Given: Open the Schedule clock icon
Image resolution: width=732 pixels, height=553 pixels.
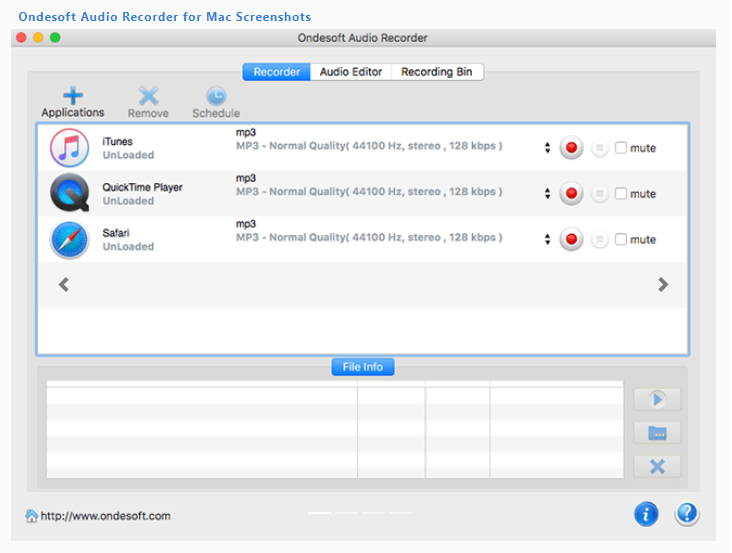Looking at the screenshot, I should (x=216, y=96).
